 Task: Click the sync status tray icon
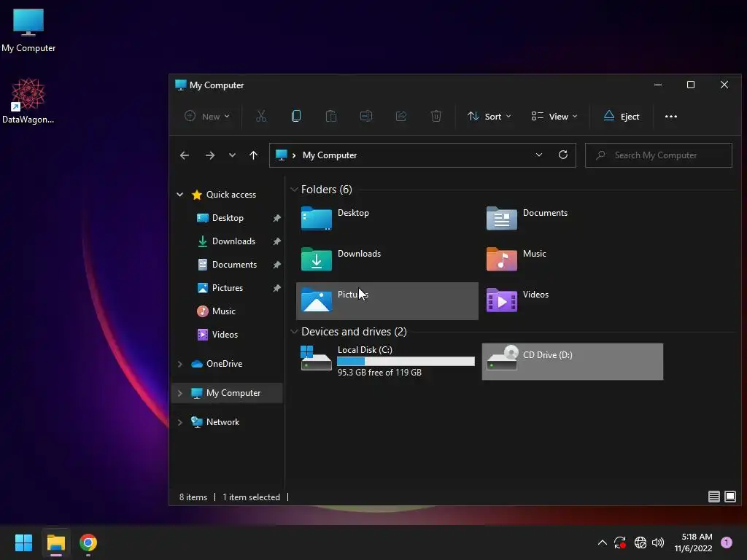tap(620, 542)
